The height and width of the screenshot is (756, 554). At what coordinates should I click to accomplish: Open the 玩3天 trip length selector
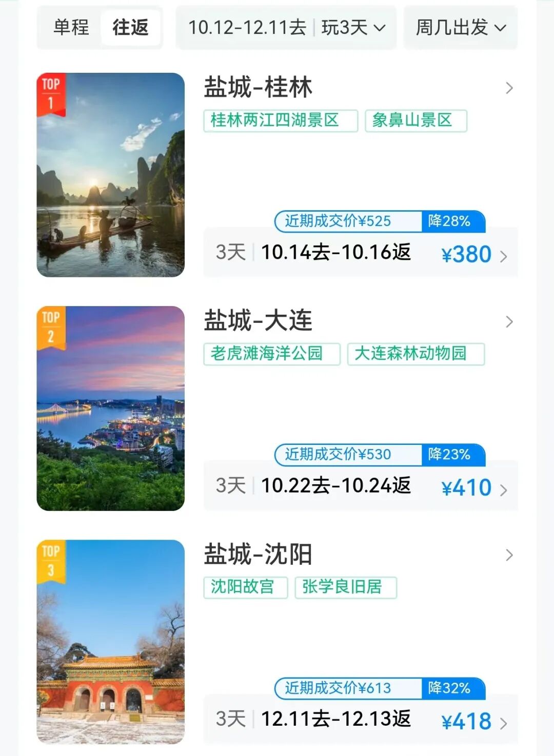(353, 27)
